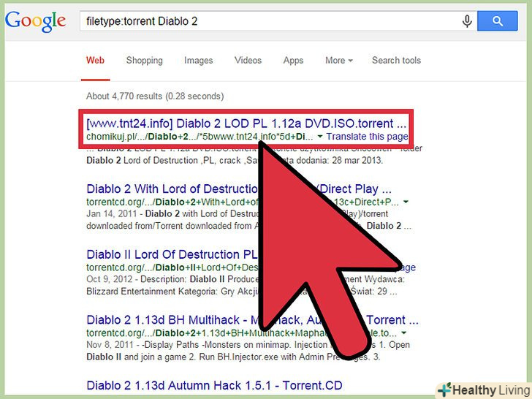
Task: Expand arrow next to chomikuj.pl URL
Action: click(x=319, y=137)
